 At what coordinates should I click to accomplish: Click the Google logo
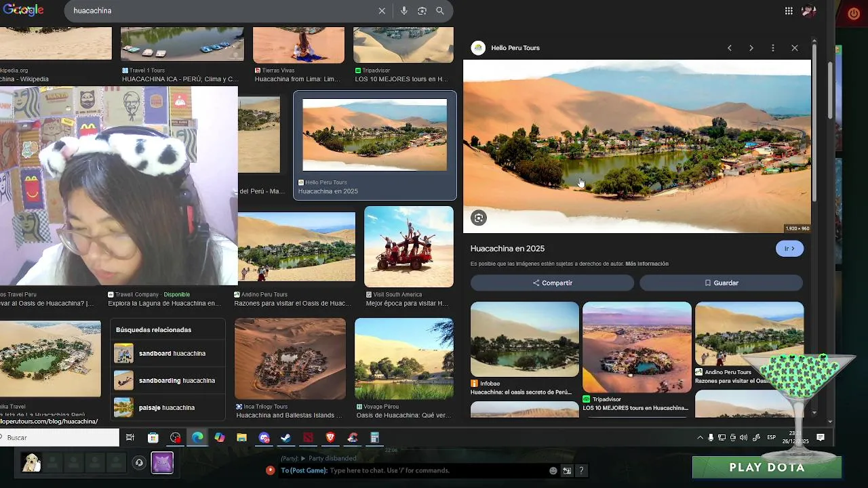click(x=24, y=10)
